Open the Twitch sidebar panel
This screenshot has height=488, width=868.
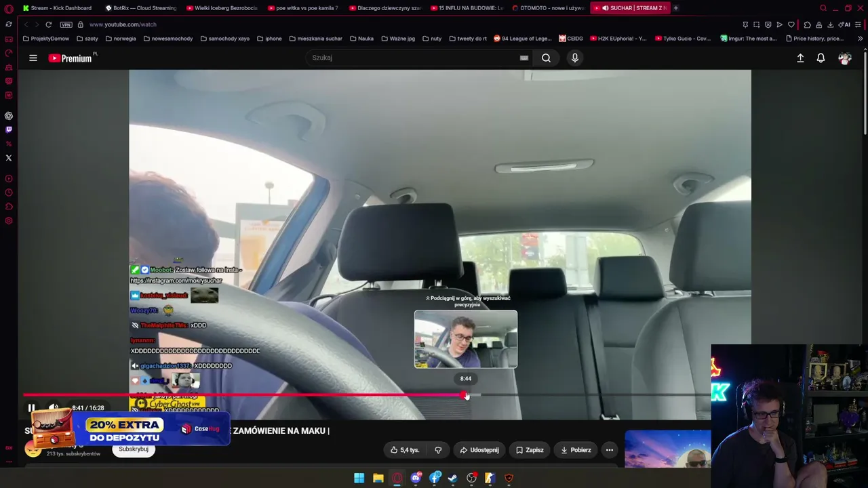[x=9, y=129]
